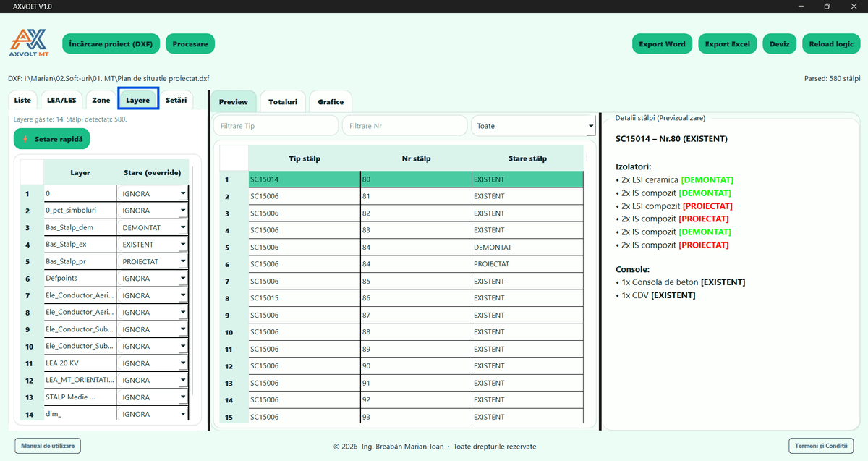The height and width of the screenshot is (461, 868).
Task: Click Stare stâlp column header
Action: (x=527, y=158)
